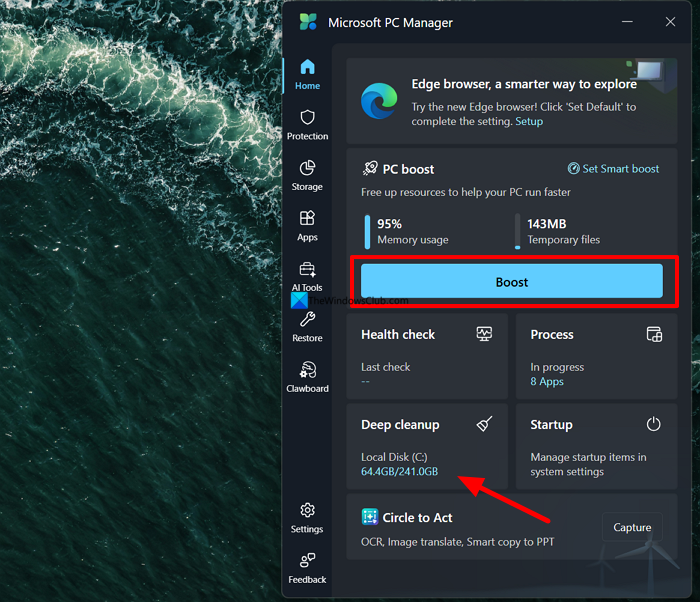Click the temporary files bar indicator
The width and height of the screenshot is (700, 602).
coord(517,232)
